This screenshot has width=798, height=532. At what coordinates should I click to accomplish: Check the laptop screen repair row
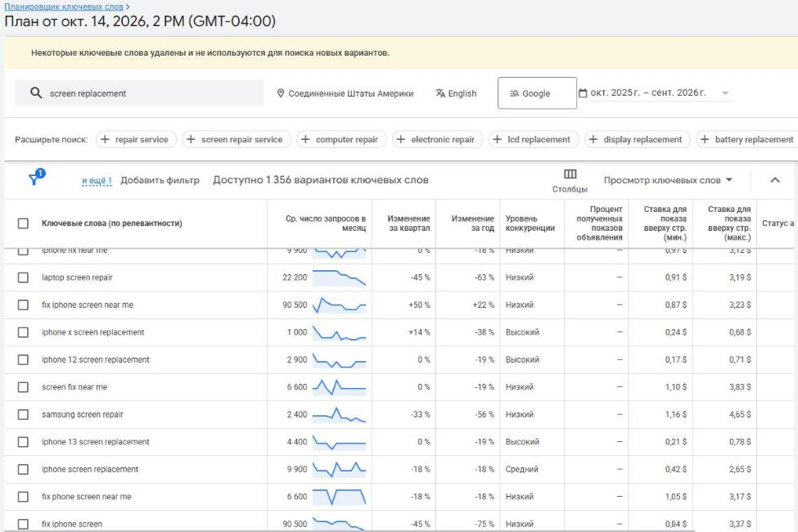click(x=23, y=277)
